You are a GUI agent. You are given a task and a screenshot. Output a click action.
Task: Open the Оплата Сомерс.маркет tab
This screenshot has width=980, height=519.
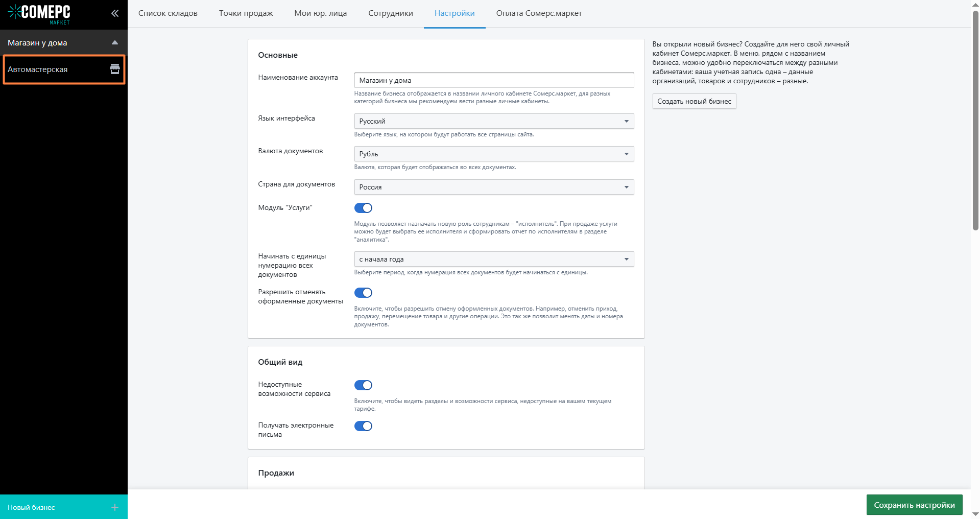click(x=539, y=13)
